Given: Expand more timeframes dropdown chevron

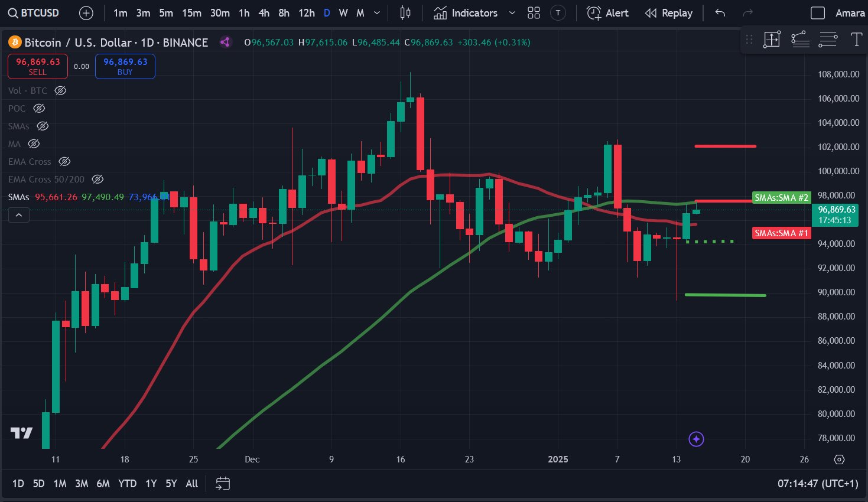Looking at the screenshot, I should pyautogui.click(x=377, y=13).
